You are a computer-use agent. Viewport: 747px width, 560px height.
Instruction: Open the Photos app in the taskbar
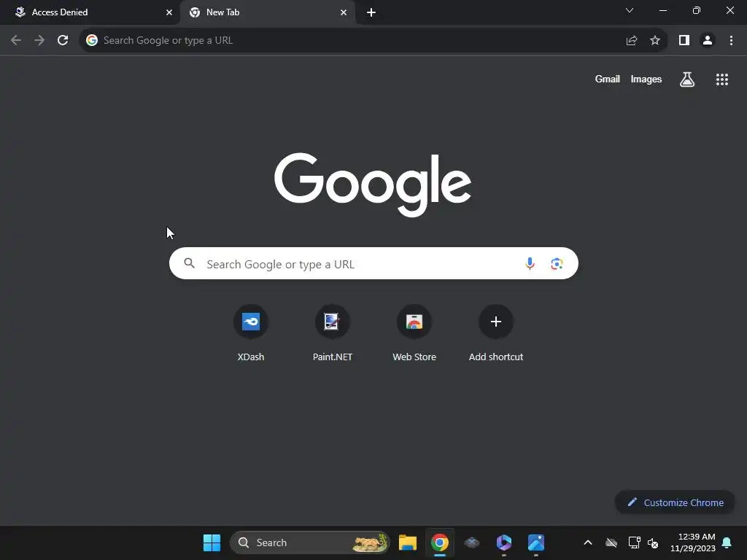[x=536, y=542]
